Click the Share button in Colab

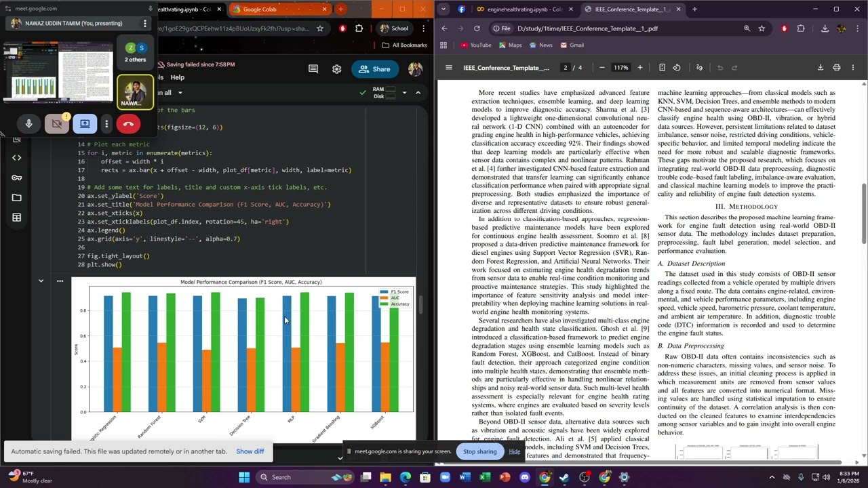click(x=375, y=69)
